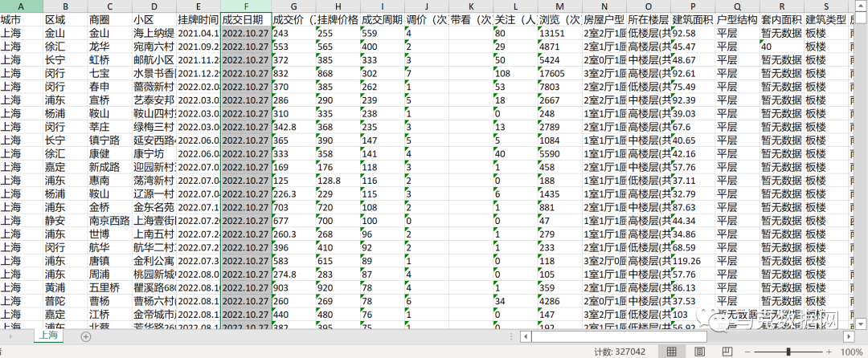Select the cell with area 119.26

(x=693, y=261)
